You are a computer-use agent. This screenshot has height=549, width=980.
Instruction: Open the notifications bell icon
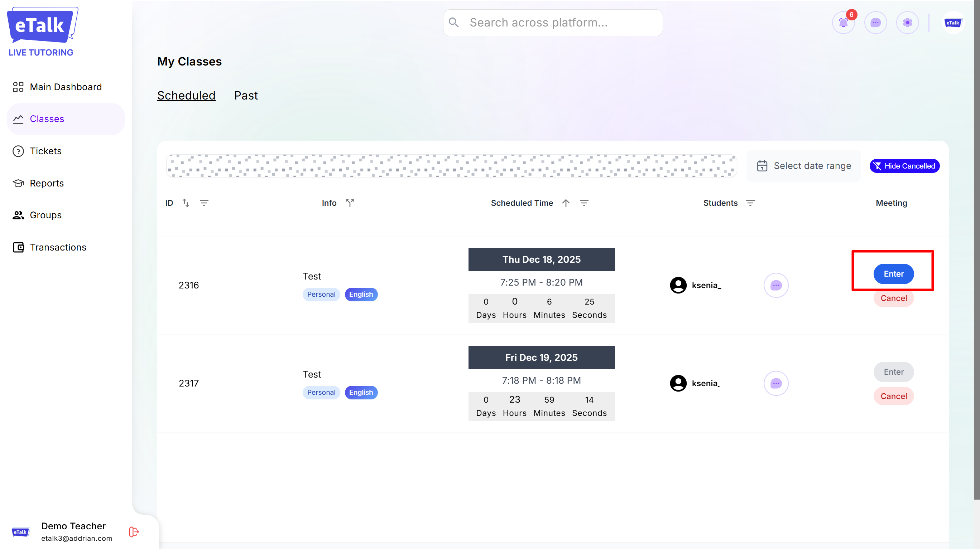tap(843, 23)
